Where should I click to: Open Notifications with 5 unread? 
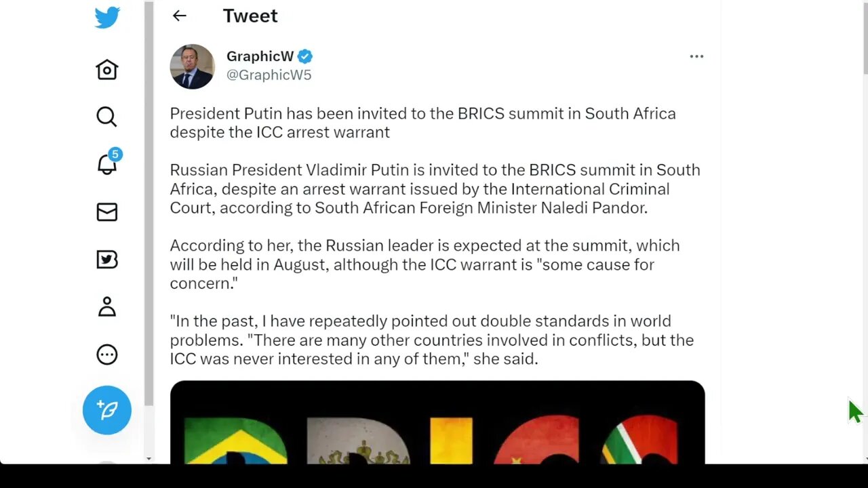coord(107,164)
